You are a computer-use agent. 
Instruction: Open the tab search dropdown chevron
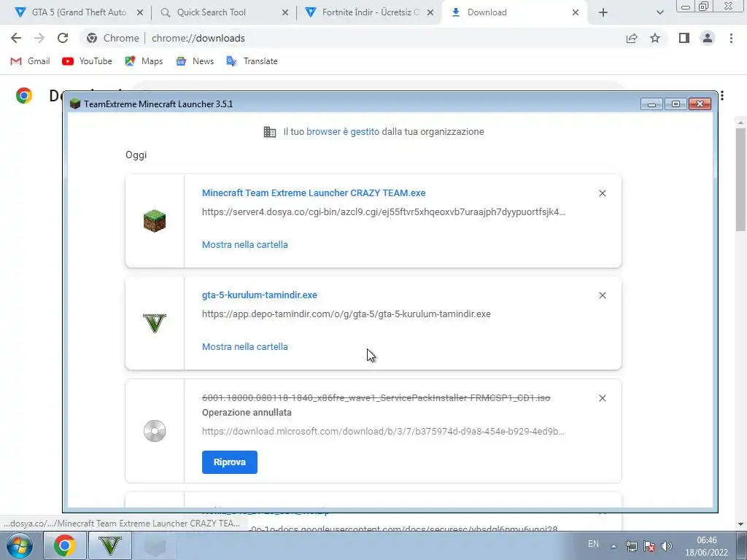click(x=659, y=12)
